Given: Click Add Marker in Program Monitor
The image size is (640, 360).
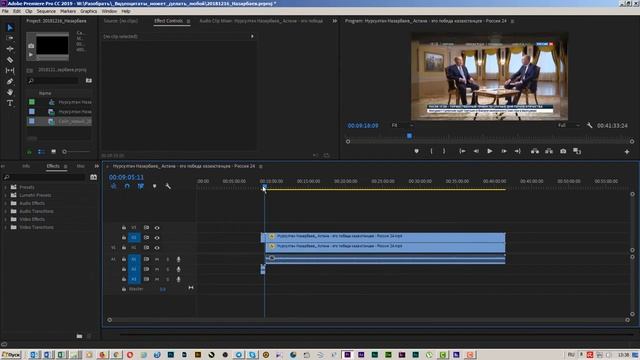Looking at the screenshot, I should pos(416,151).
